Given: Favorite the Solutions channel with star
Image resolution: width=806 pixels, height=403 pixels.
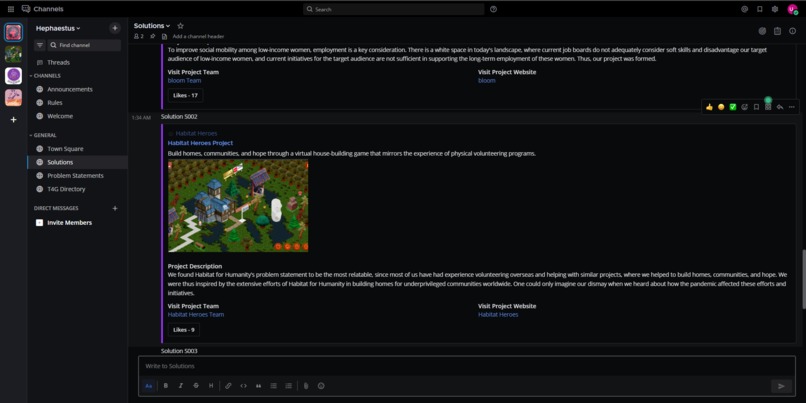Looking at the screenshot, I should 180,26.
